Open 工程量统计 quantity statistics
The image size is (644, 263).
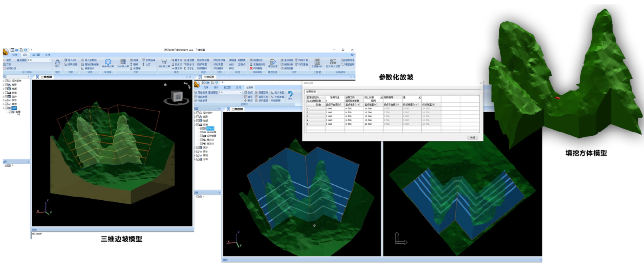click(317, 63)
